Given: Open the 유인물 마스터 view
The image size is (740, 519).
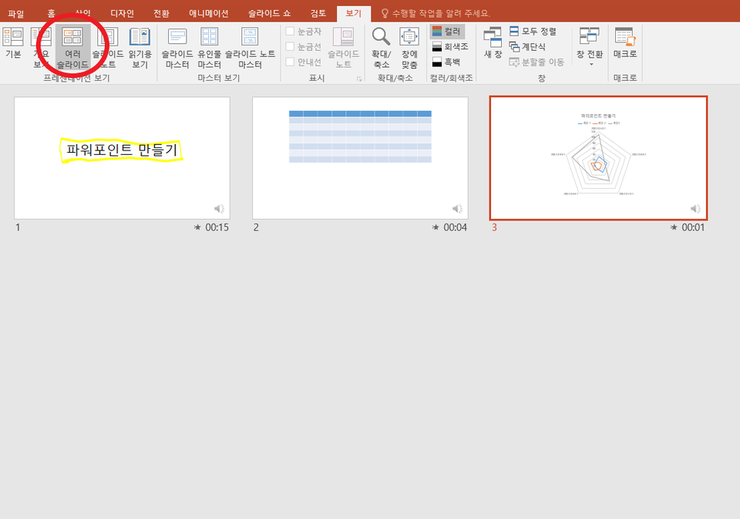Looking at the screenshot, I should pos(209,47).
